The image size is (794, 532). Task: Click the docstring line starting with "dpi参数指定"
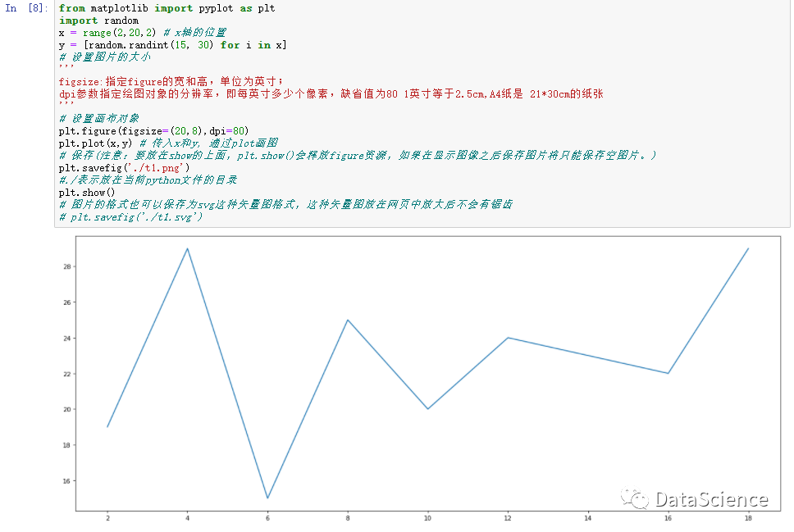coord(331,93)
